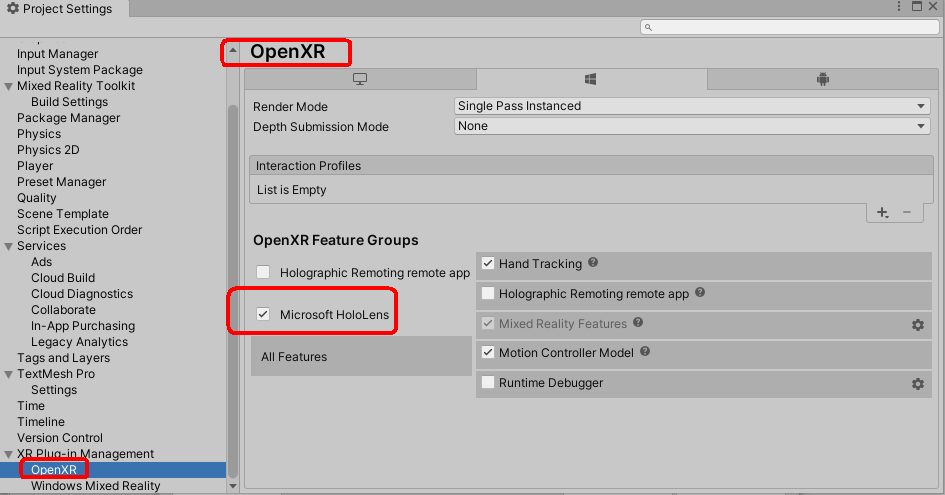Image resolution: width=945 pixels, height=495 pixels.
Task: Open Build Settings under Mixed Reality Toolkit
Action: (x=69, y=102)
